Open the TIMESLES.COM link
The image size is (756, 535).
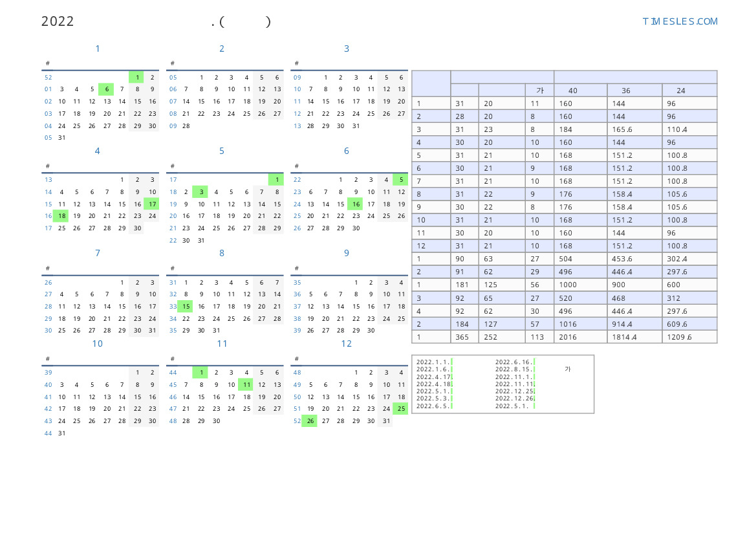(x=680, y=21)
